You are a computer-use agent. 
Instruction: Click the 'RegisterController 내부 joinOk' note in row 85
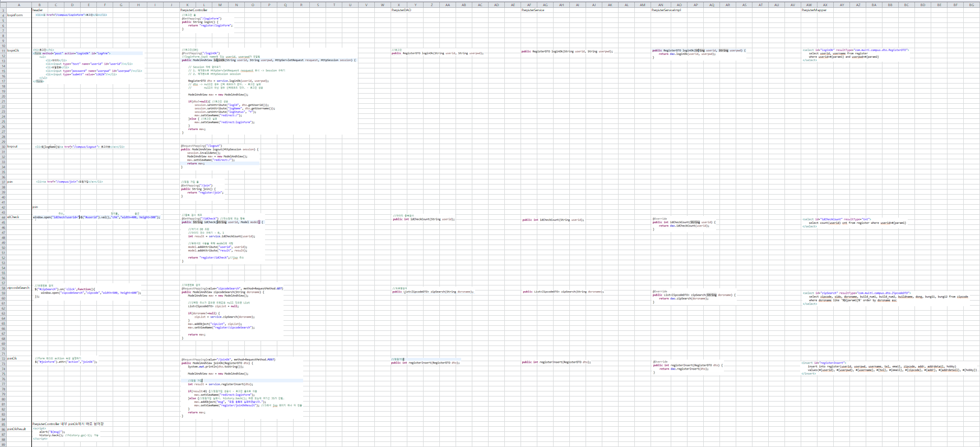coord(68,424)
